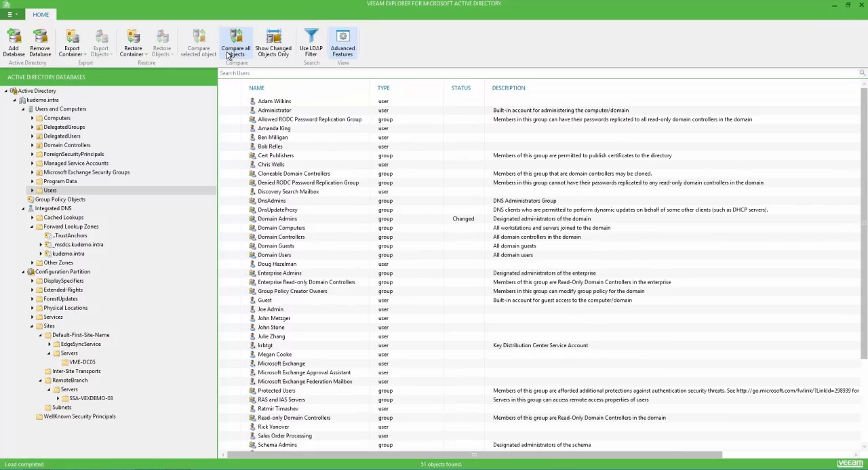Click the Guest user icon

coord(252,300)
